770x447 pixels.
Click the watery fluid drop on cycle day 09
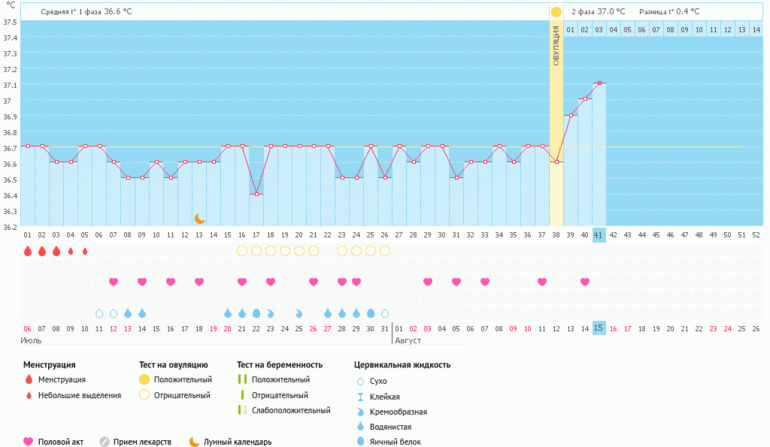coord(142,313)
